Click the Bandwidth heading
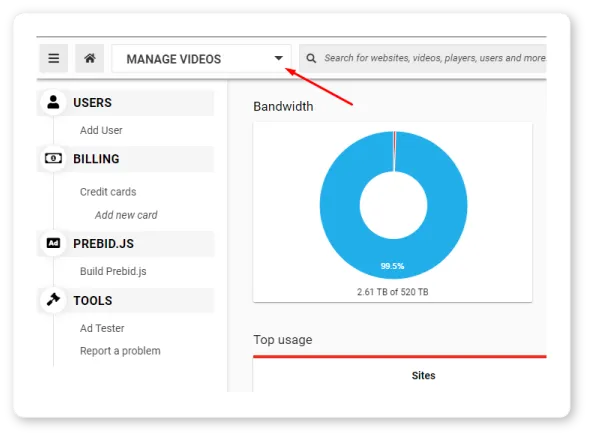 [283, 107]
